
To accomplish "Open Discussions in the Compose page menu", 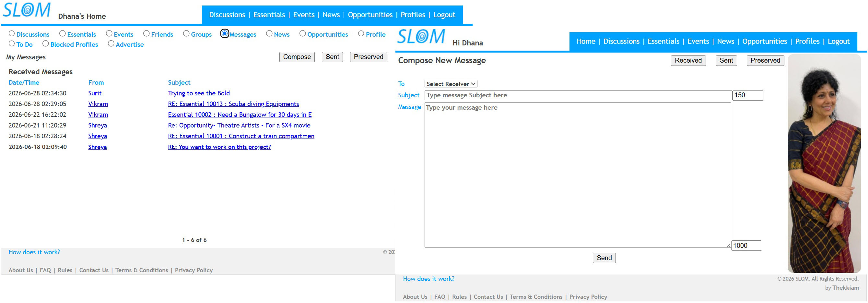I will 621,42.
